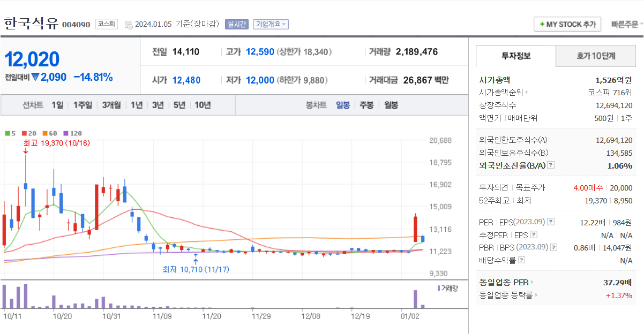Click the PER value 12.22배
This screenshot has height=334, width=644.
[593, 222]
